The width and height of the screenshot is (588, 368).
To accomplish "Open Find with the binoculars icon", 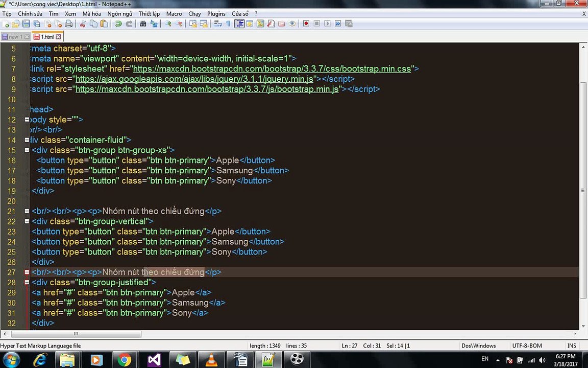I will click(143, 24).
